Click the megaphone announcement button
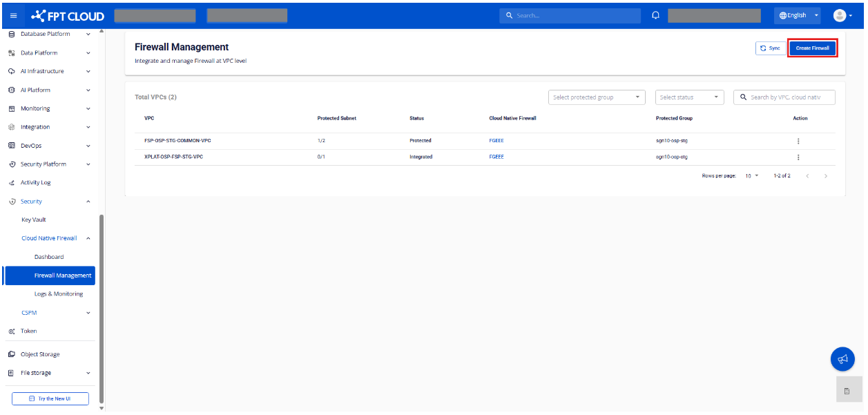868x415 pixels. 842,359
